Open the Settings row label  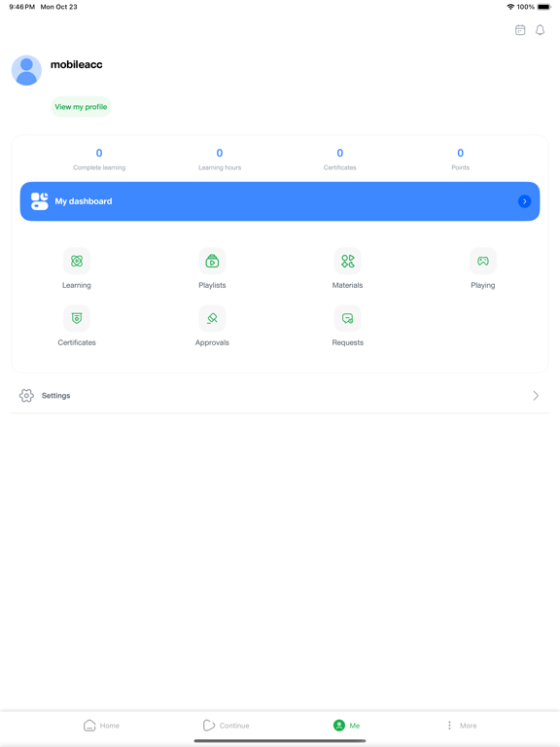click(55, 396)
